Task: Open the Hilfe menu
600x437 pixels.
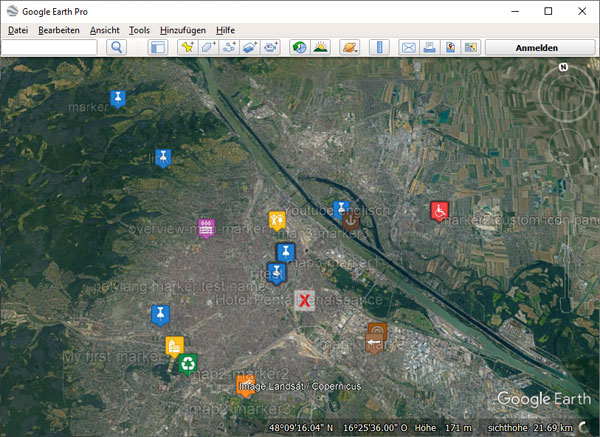Action: 225,30
